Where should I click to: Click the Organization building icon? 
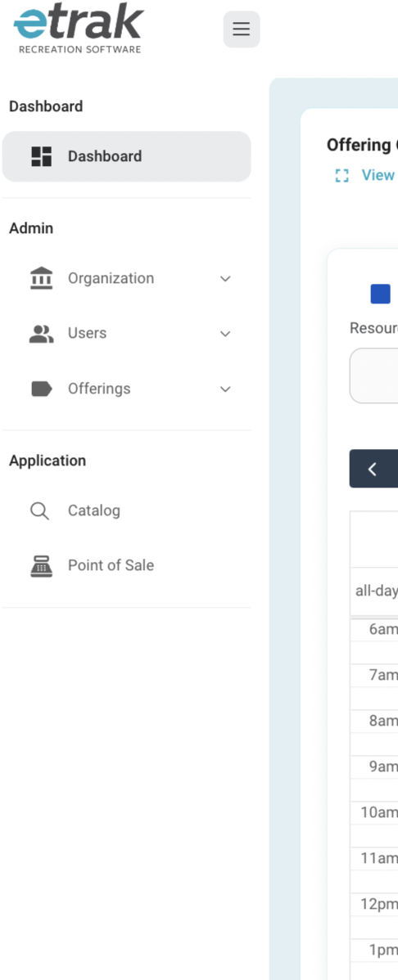(x=41, y=278)
